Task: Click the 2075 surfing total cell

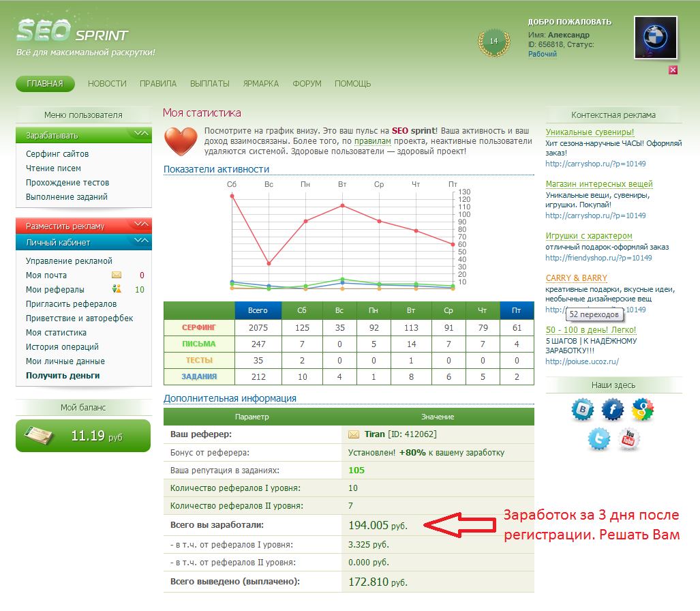Action: 258,327
